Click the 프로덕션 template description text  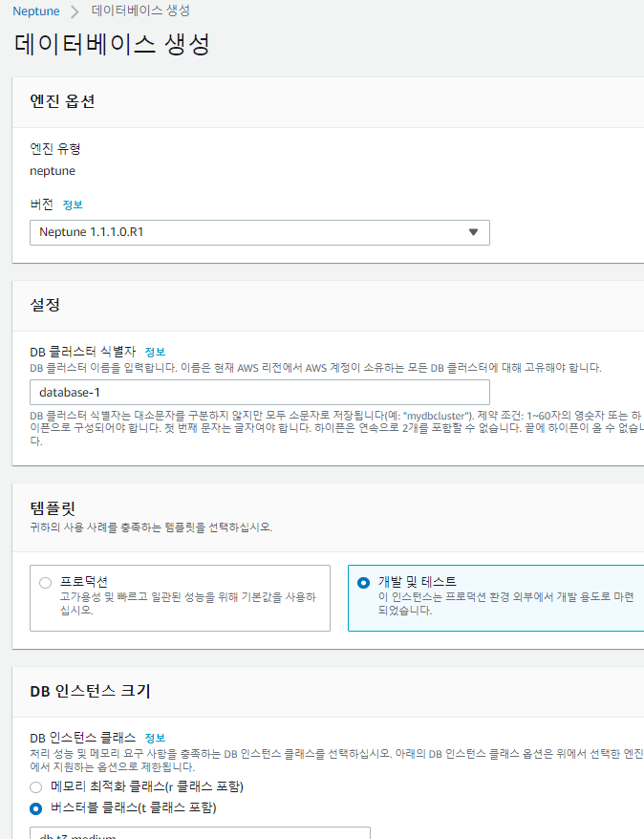click(187, 603)
